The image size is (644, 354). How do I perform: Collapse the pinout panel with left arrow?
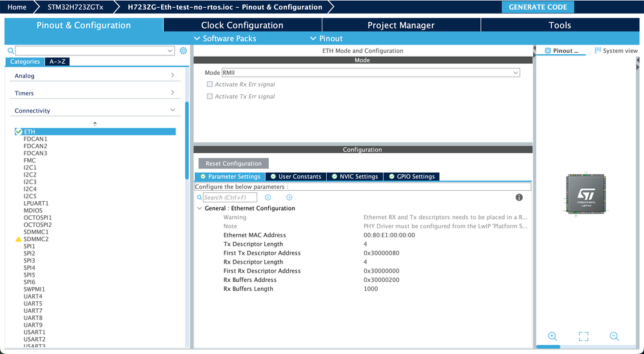click(x=534, y=49)
